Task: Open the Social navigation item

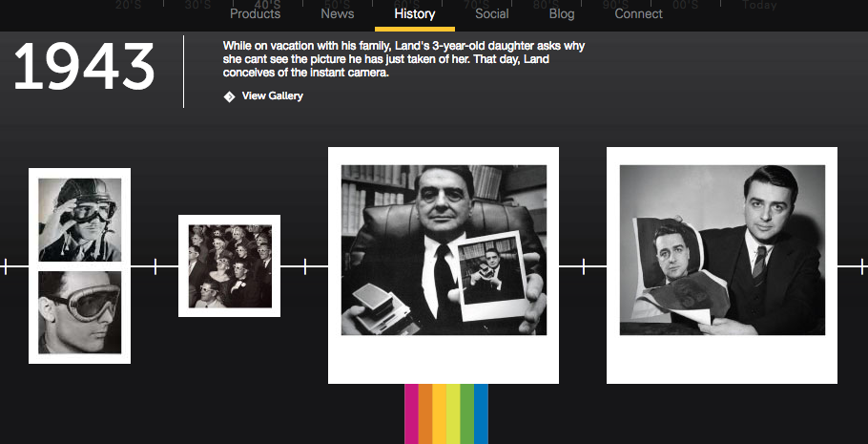Action: pyautogui.click(x=491, y=14)
